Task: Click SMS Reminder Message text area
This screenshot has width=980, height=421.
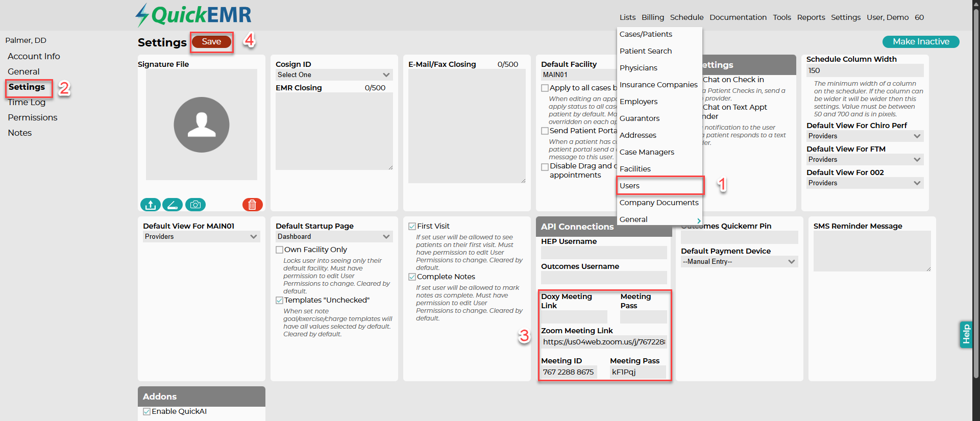Action: (x=872, y=251)
